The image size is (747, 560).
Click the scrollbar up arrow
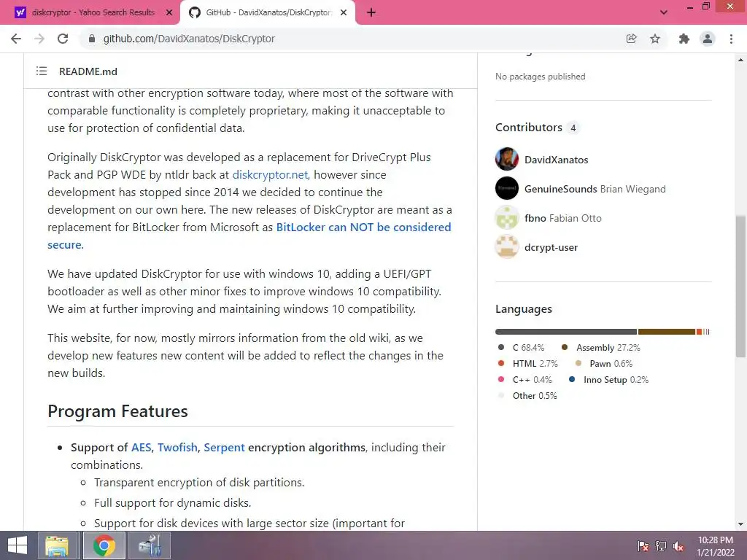point(740,60)
